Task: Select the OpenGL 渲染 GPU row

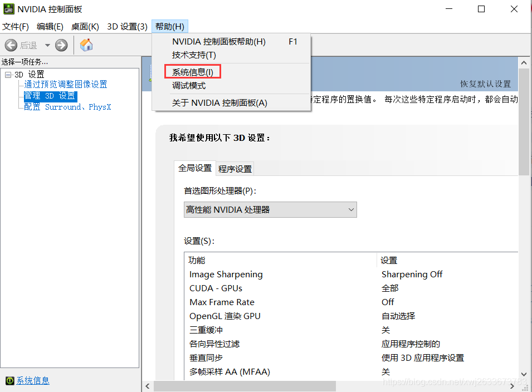Action: (351, 316)
